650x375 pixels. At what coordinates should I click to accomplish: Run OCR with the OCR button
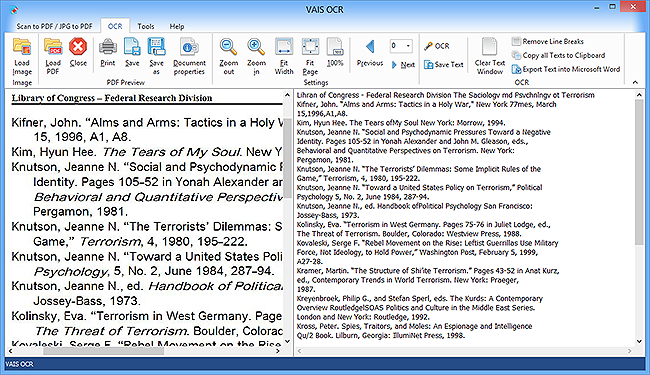[x=437, y=46]
